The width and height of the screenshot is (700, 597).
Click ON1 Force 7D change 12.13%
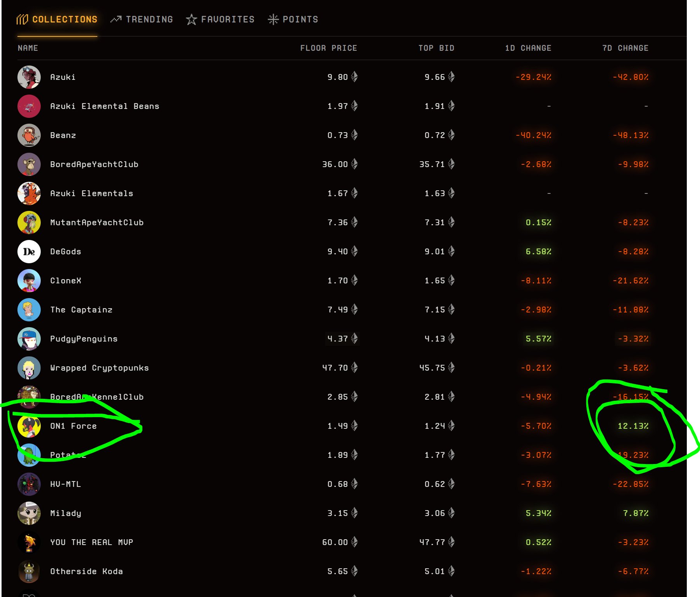point(633,426)
